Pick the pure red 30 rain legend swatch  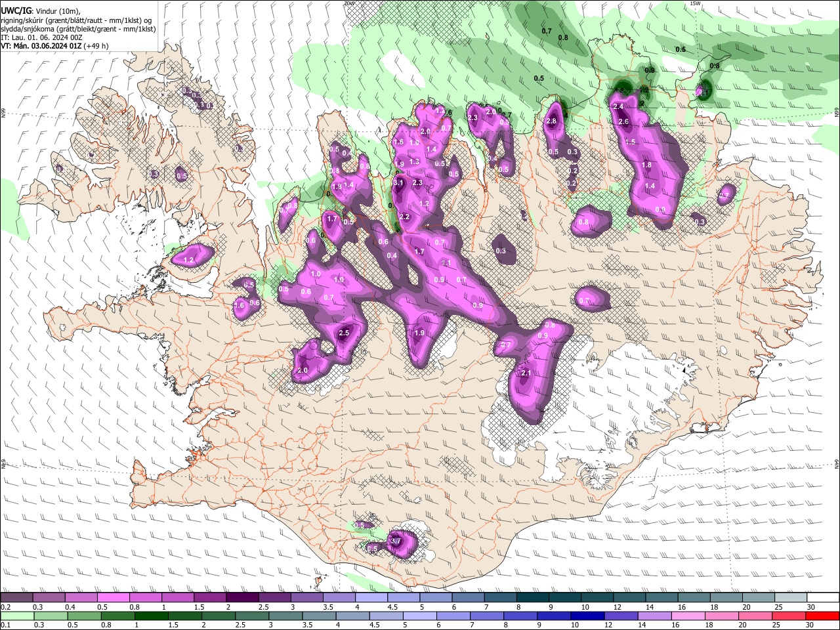822,616
